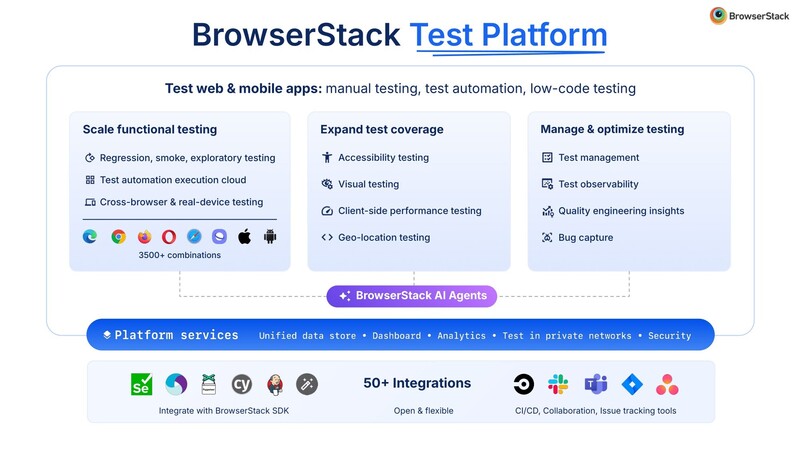Click the Apple logo icon
This screenshot has height=450, width=800.
(x=244, y=237)
